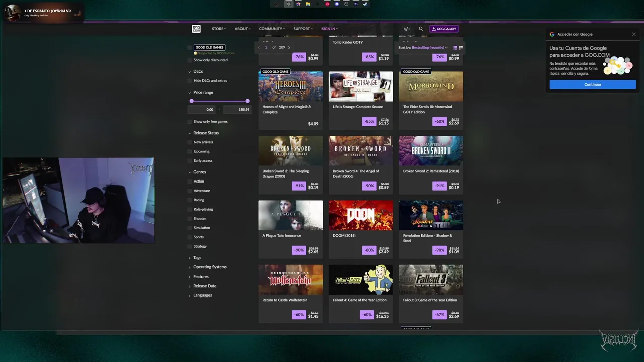This screenshot has width=644, height=362.
Task: Open the SUPPORT menu
Action: click(303, 29)
